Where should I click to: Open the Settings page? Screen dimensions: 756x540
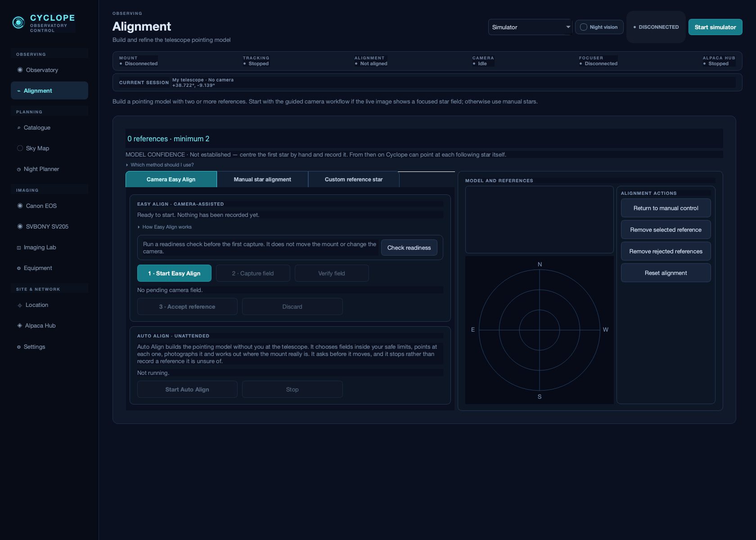(49, 346)
